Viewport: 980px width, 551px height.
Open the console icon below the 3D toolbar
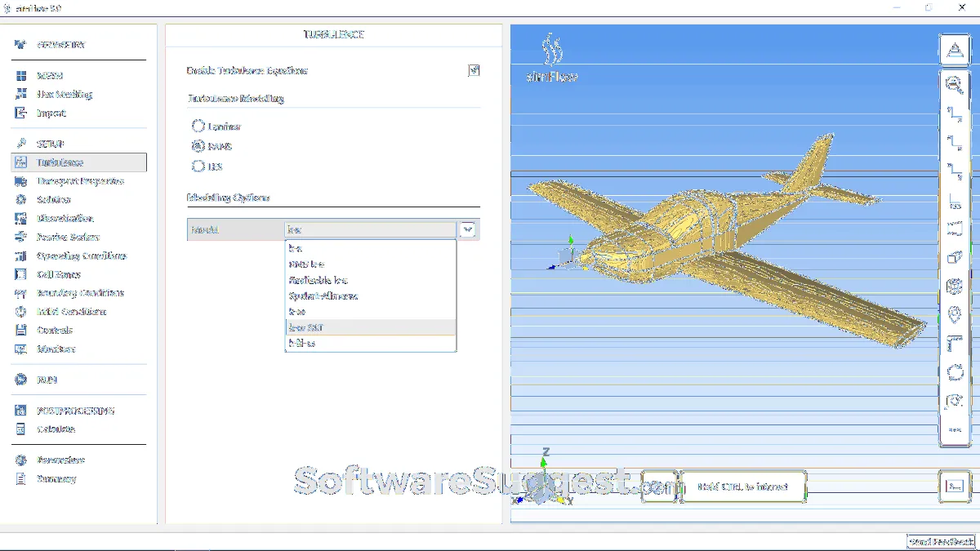(954, 486)
